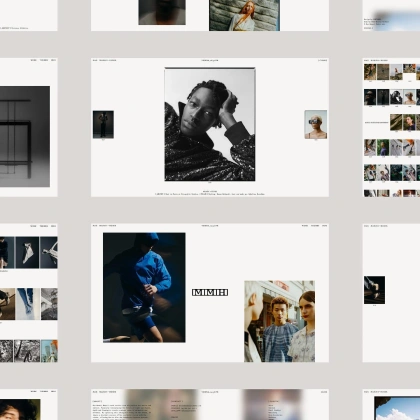Click the blurred dark portrait at the top

click(162, 12)
